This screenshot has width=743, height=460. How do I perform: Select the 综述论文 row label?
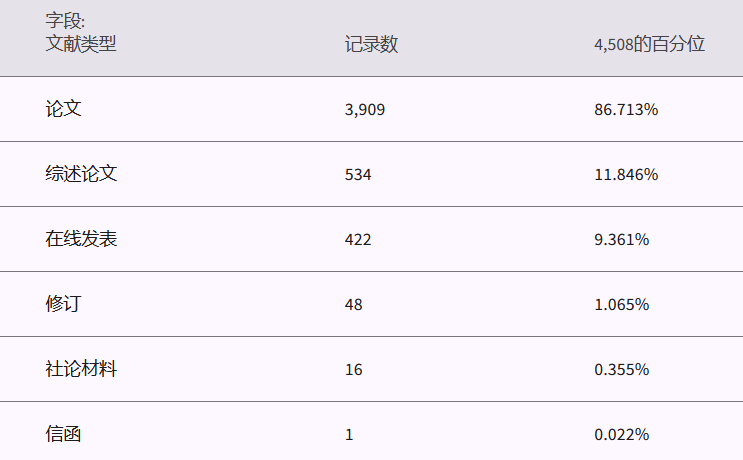pos(81,174)
